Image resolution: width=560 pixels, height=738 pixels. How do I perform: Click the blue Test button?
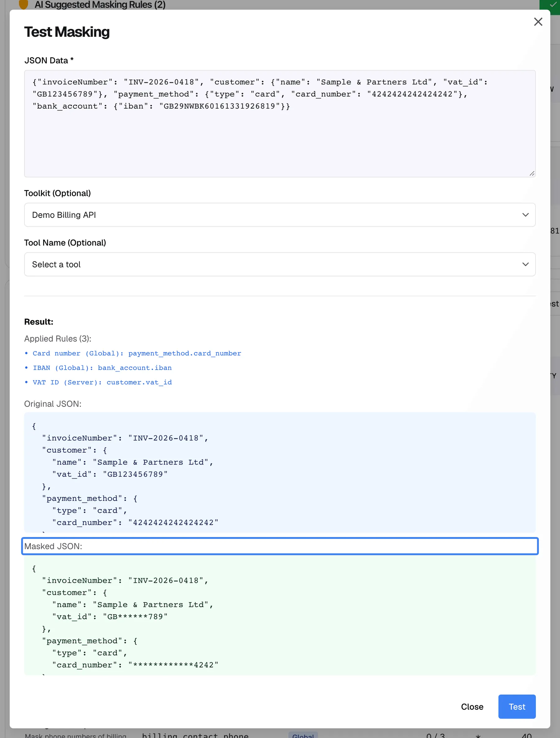(x=517, y=706)
